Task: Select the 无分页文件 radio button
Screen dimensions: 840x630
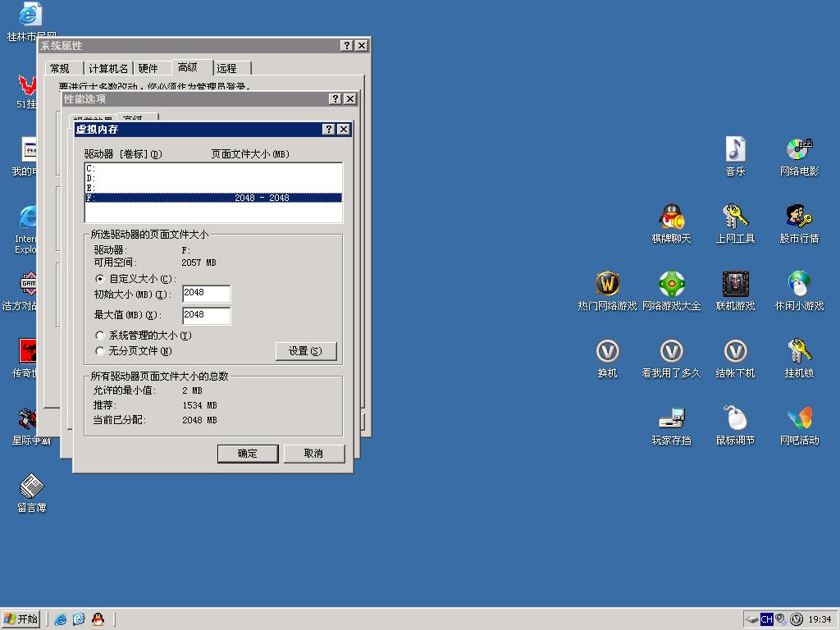Action: pyautogui.click(x=100, y=351)
